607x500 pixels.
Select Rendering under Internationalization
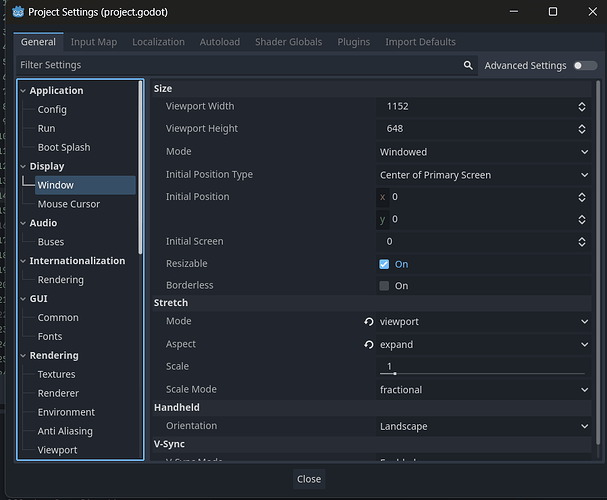pos(60,280)
